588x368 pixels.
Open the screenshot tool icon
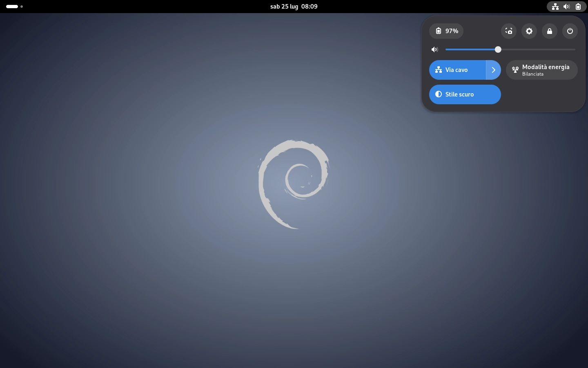click(x=509, y=31)
